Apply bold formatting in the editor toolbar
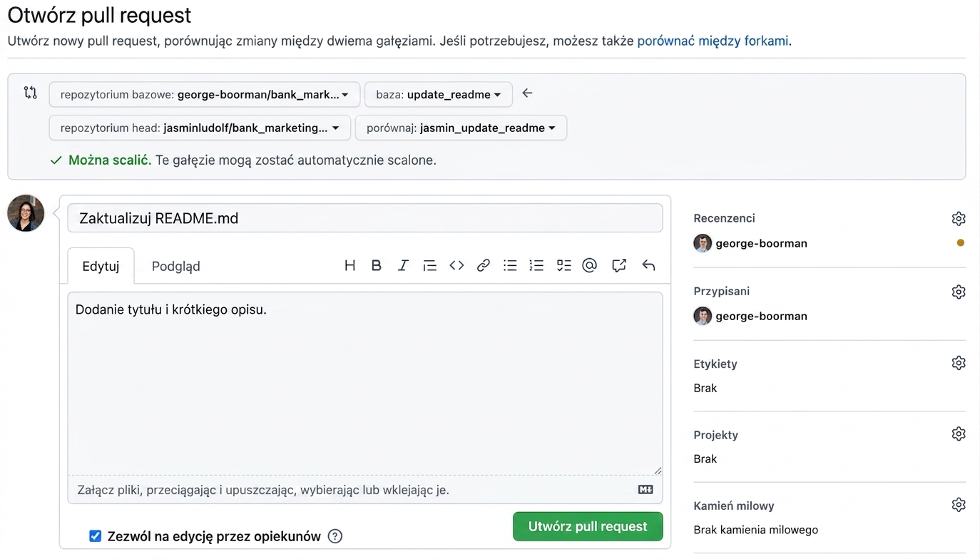This screenshot has width=980, height=559. (x=376, y=266)
